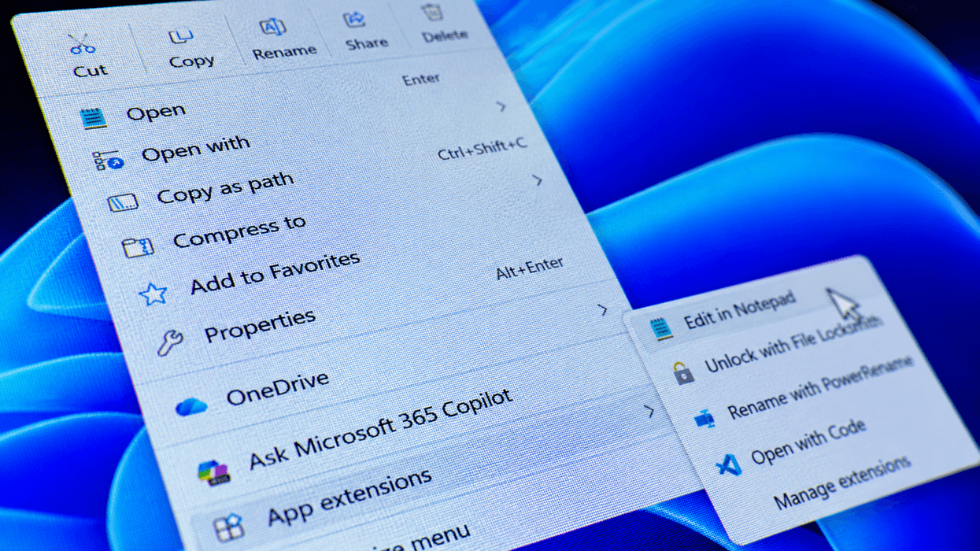This screenshot has height=551, width=980.
Task: Click the Rename icon in top row
Action: [272, 28]
